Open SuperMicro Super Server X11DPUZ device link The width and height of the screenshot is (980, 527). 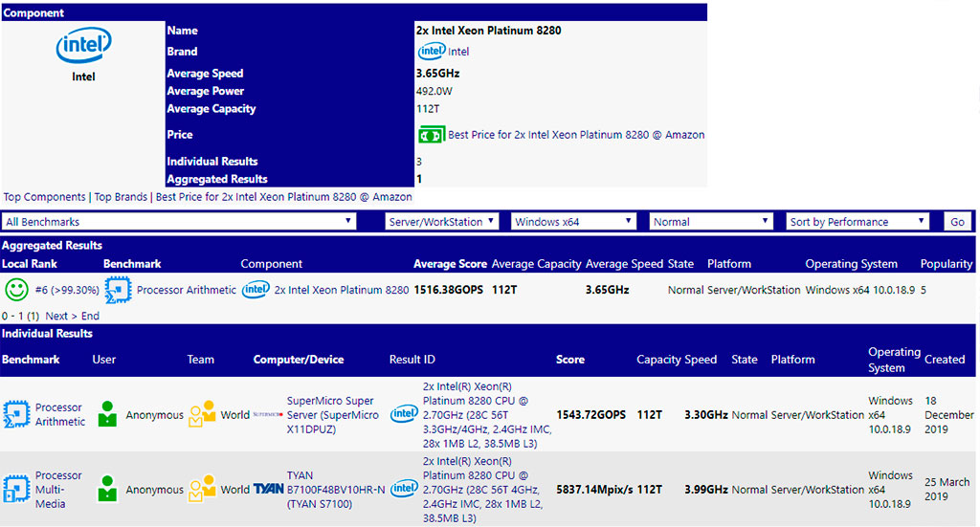(x=332, y=414)
